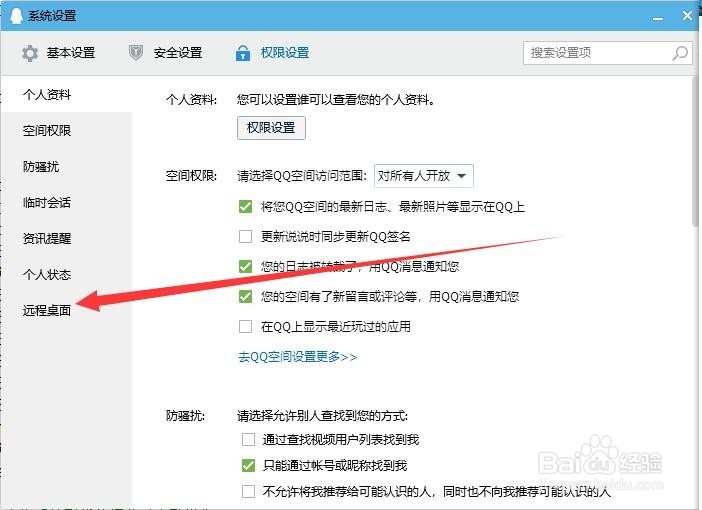Open the 基本设置 tab
The image size is (702, 510).
point(58,53)
